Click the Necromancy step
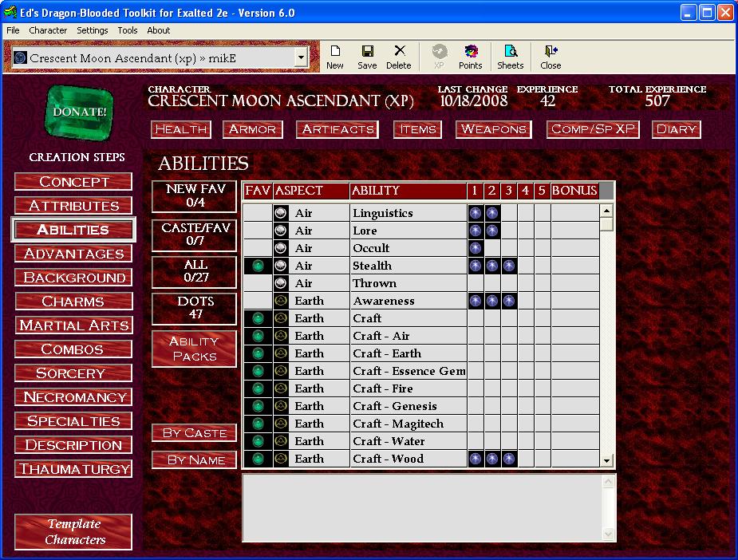The height and width of the screenshot is (560, 738). 73,397
